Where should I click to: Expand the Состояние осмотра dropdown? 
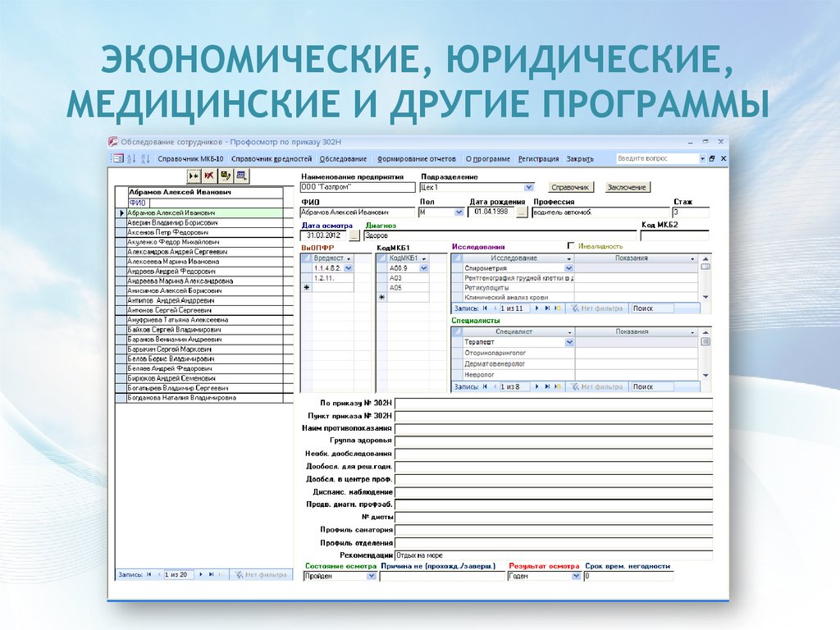372,576
